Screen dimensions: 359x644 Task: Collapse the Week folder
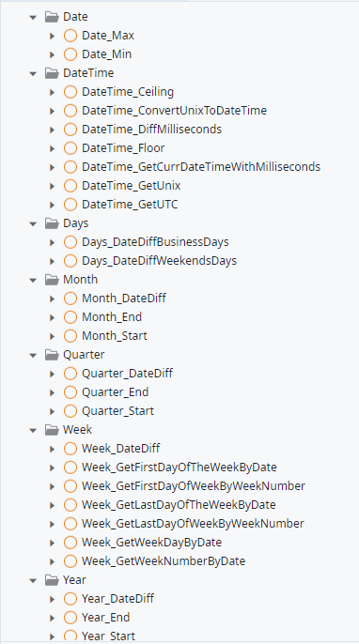[33, 430]
